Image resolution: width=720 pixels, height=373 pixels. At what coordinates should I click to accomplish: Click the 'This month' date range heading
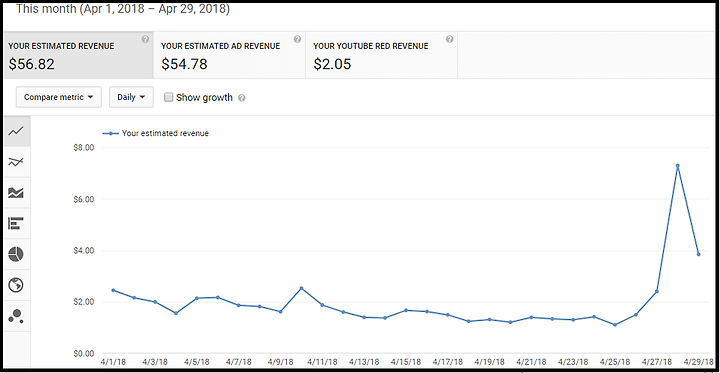(123, 9)
